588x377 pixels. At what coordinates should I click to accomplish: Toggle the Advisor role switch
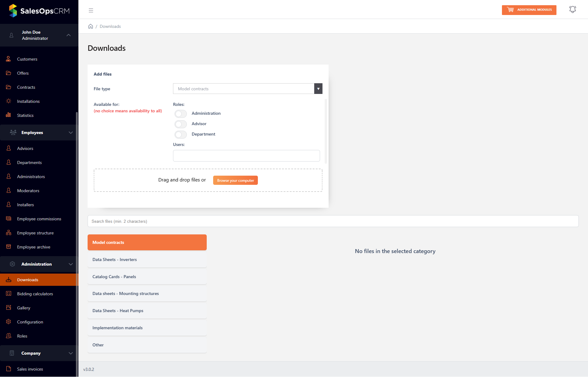pyautogui.click(x=180, y=124)
